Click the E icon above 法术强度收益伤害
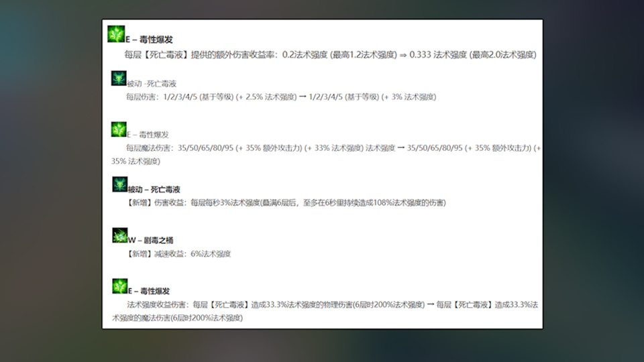The height and width of the screenshot is (362, 644). click(120, 286)
